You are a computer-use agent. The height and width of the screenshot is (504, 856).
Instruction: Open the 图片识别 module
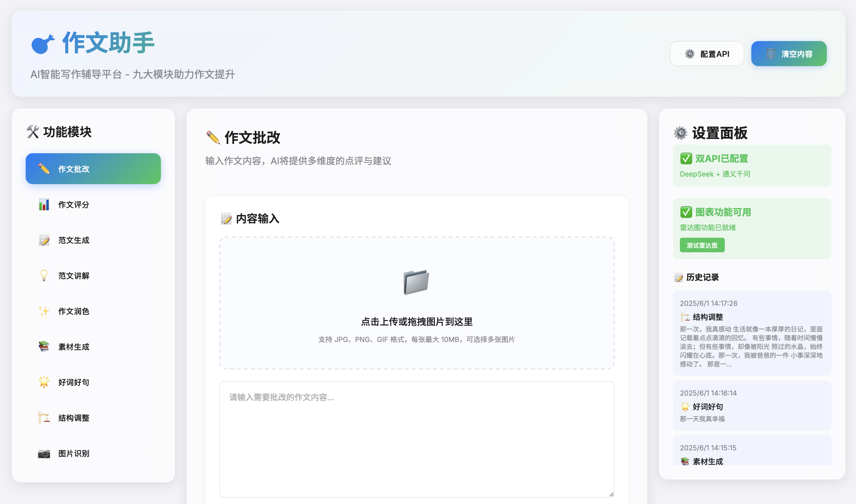tap(93, 453)
